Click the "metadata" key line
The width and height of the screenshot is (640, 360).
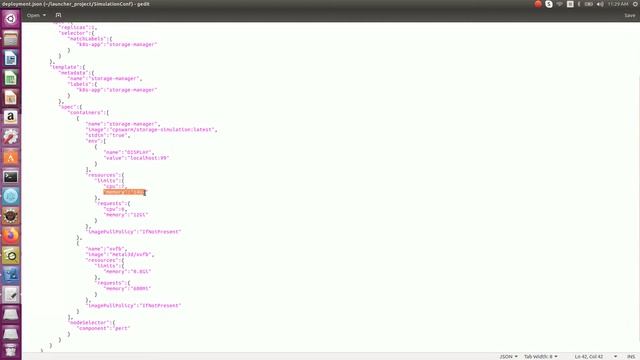coord(77,73)
